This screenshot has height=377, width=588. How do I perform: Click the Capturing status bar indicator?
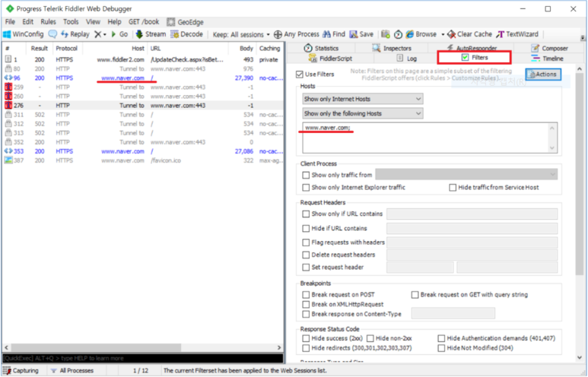click(21, 370)
